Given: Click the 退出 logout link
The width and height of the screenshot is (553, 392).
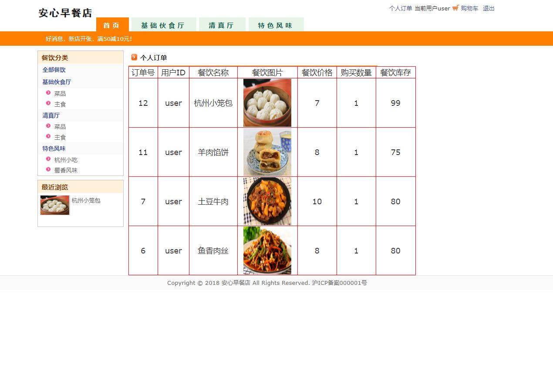Looking at the screenshot, I should tap(489, 8).
